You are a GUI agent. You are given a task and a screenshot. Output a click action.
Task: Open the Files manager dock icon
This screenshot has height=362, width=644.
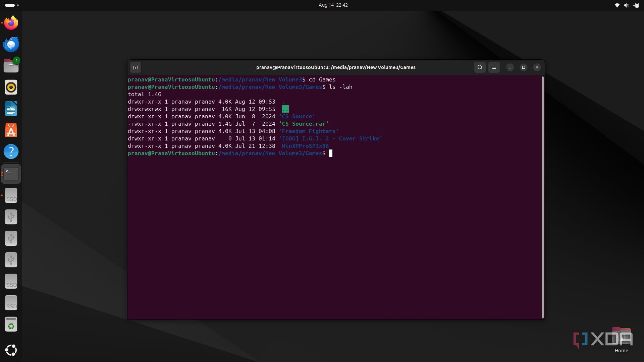pos(11,66)
